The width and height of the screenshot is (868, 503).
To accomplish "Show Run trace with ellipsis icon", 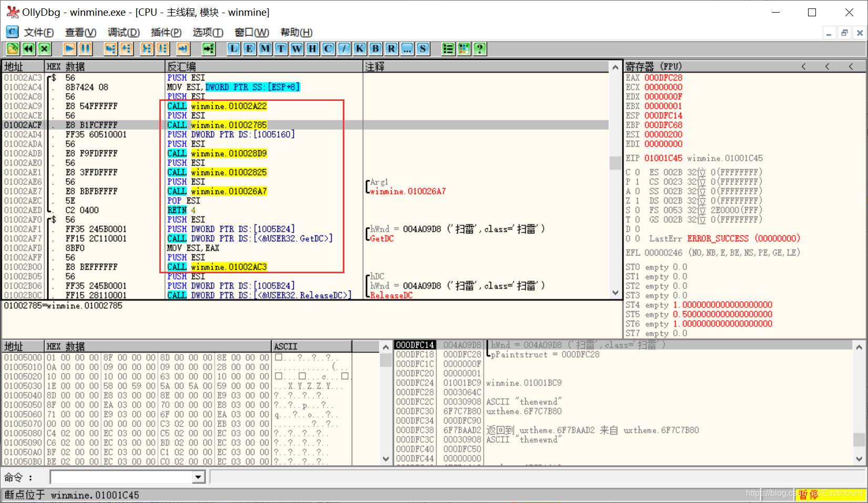I will tap(407, 49).
